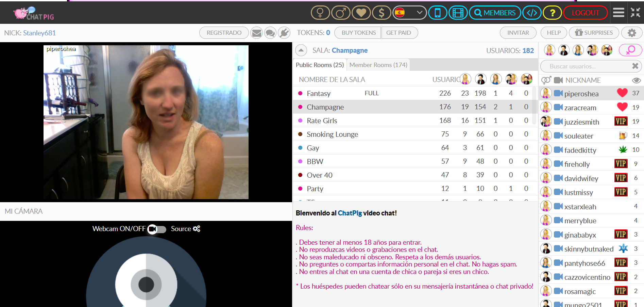644x307 pixels.
Task: Open user piperoshea in list
Action: click(x=591, y=93)
